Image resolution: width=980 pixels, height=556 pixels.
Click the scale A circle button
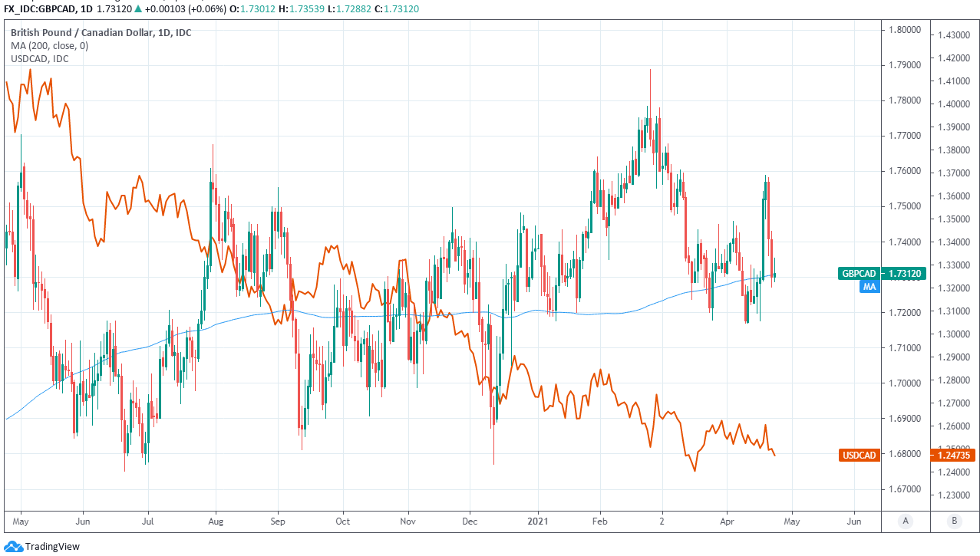pyautogui.click(x=906, y=521)
